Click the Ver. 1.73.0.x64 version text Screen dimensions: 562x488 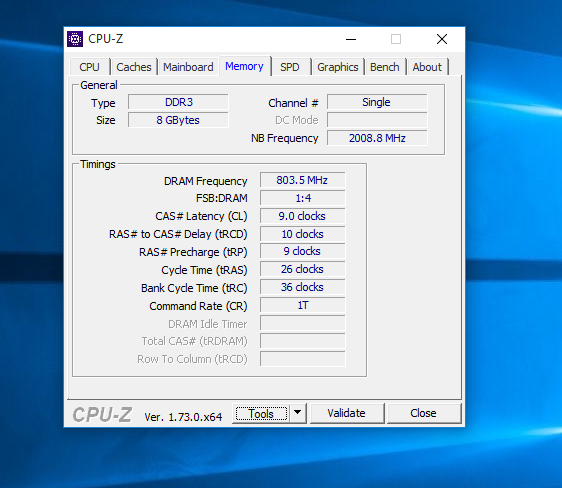click(183, 417)
